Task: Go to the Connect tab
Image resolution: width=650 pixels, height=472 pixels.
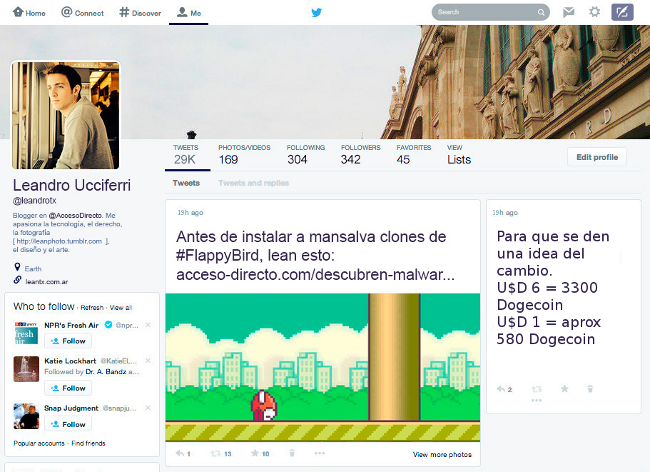Action: tap(82, 12)
